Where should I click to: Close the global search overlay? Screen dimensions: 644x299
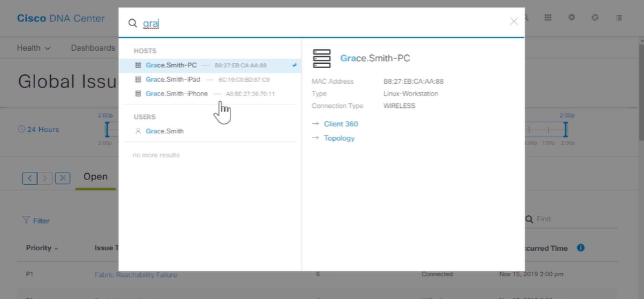coord(513,21)
